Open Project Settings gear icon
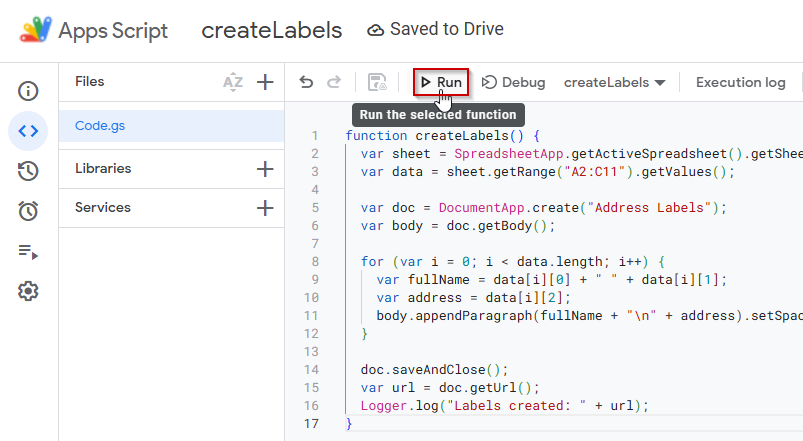 (x=28, y=291)
